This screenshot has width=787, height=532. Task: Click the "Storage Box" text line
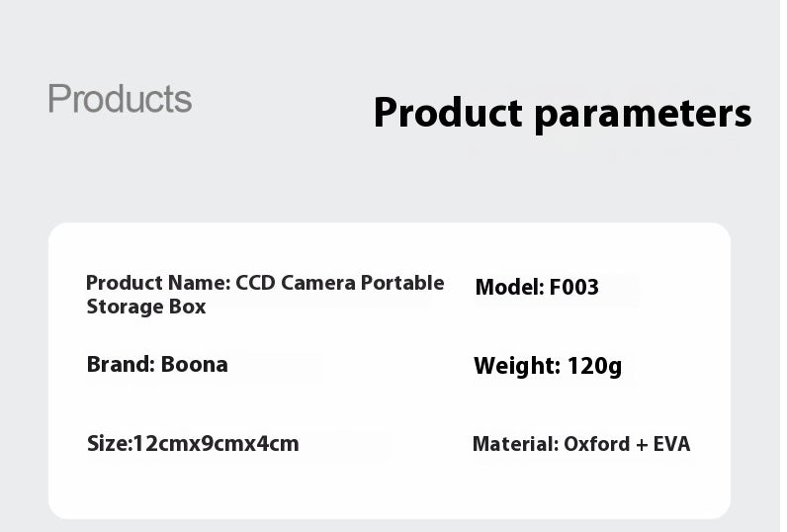146,307
